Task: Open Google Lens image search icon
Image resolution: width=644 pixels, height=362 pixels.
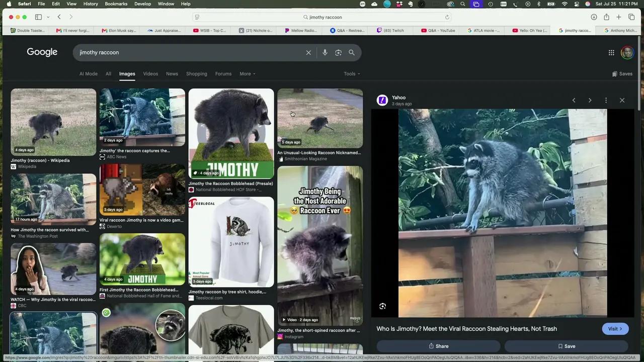Action: (x=338, y=52)
